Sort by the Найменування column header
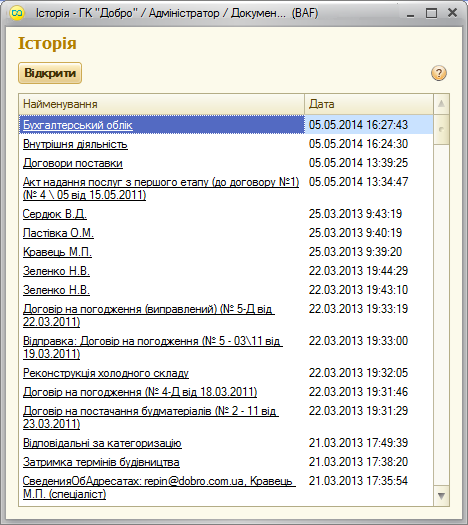The width and height of the screenshot is (468, 525). (x=161, y=104)
